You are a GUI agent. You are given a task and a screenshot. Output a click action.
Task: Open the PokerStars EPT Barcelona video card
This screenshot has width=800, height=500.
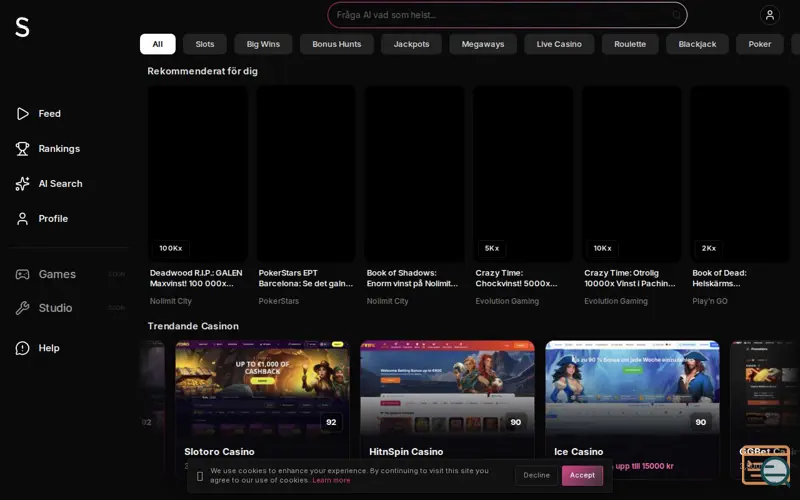point(306,174)
